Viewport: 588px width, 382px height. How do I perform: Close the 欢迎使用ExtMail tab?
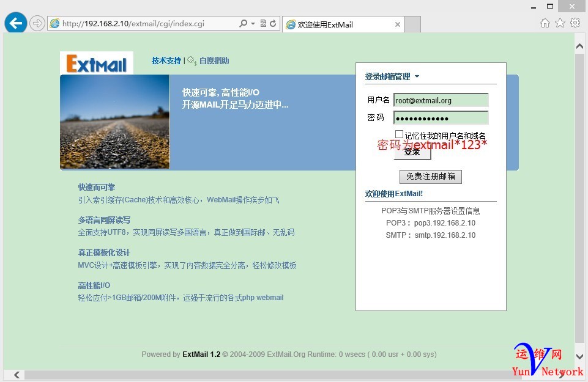[x=398, y=24]
